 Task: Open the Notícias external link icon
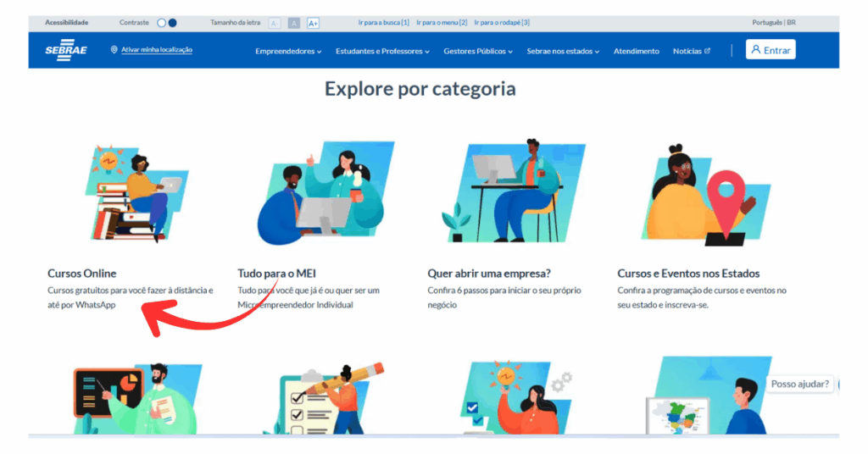(x=707, y=51)
